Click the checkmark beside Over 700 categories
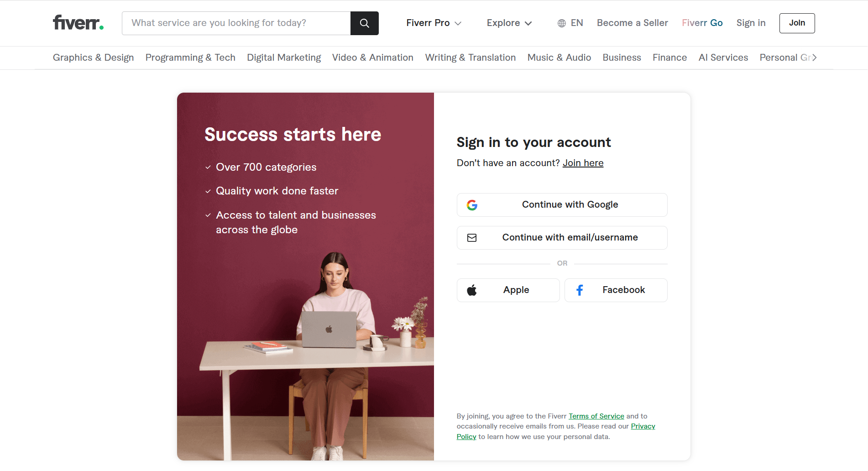The width and height of the screenshot is (868, 471). pyautogui.click(x=208, y=167)
